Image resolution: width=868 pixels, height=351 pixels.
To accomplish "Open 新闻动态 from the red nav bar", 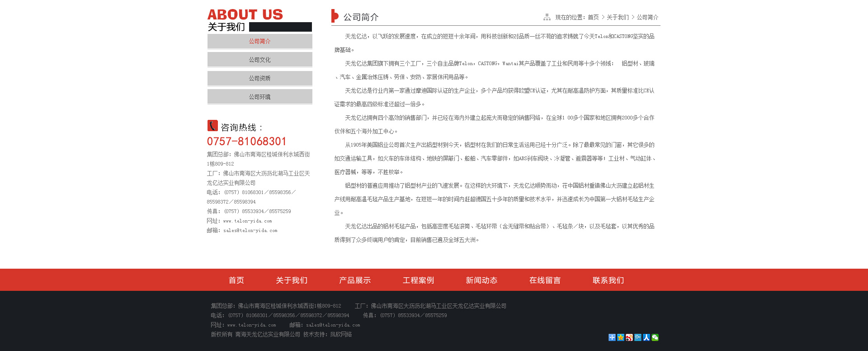I will pyautogui.click(x=481, y=280).
